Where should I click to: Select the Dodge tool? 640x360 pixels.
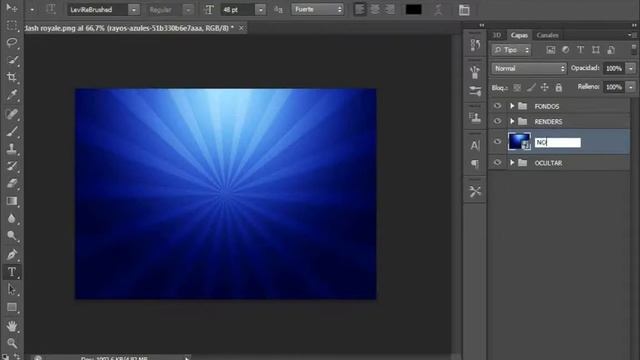click(x=12, y=236)
